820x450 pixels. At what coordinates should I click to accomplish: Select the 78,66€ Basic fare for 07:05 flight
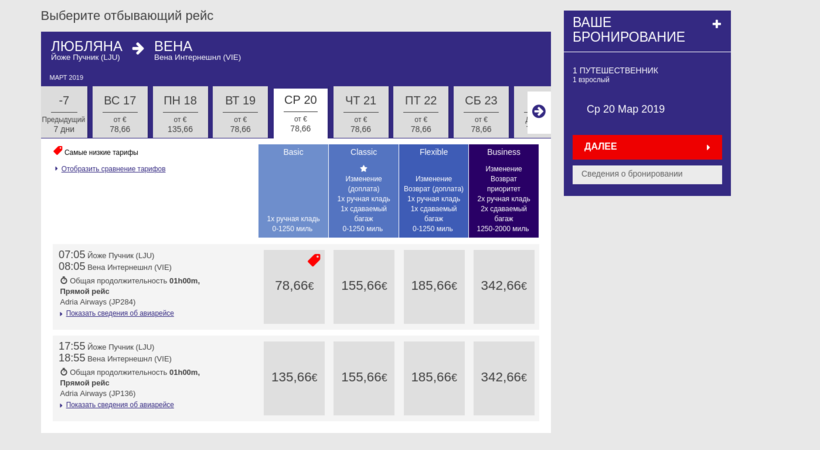point(294,286)
